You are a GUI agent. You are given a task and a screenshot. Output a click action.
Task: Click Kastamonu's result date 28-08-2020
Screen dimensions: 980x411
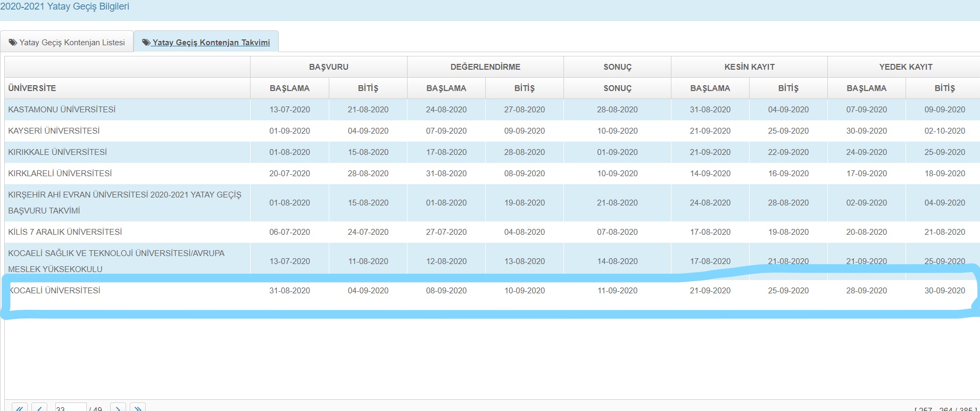click(x=617, y=109)
